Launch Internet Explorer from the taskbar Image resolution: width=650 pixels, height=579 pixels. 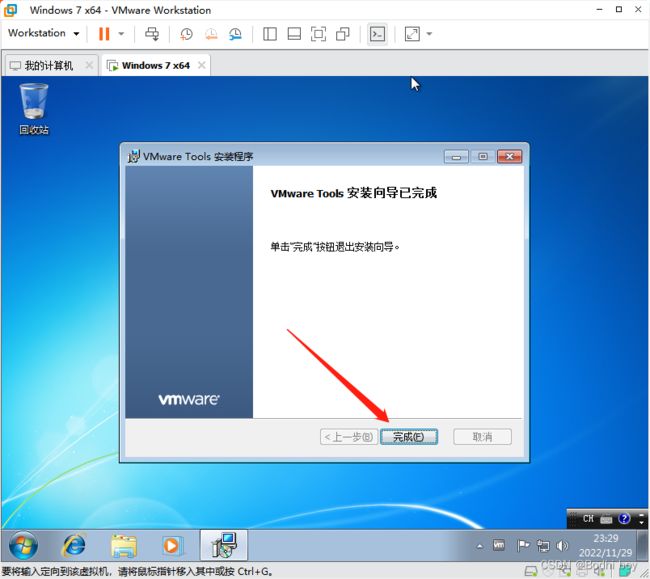[x=74, y=545]
